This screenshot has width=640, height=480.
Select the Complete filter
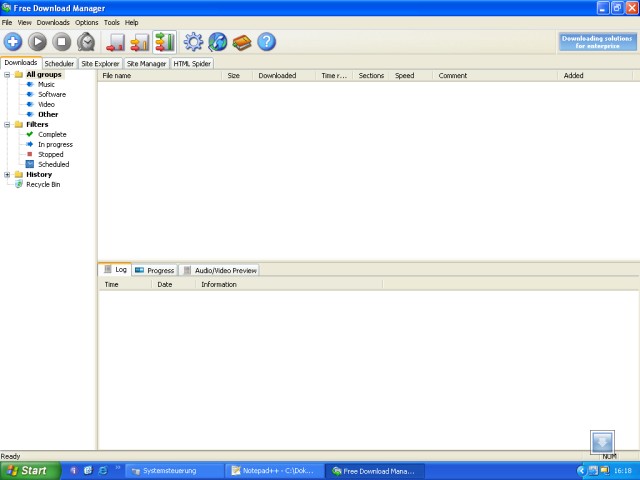click(x=52, y=134)
